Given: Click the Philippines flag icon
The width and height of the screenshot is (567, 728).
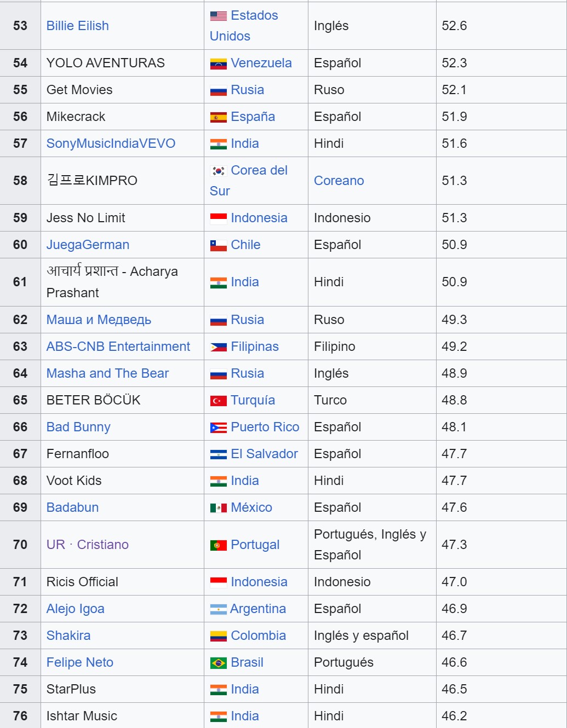Looking at the screenshot, I should pyautogui.click(x=218, y=347).
